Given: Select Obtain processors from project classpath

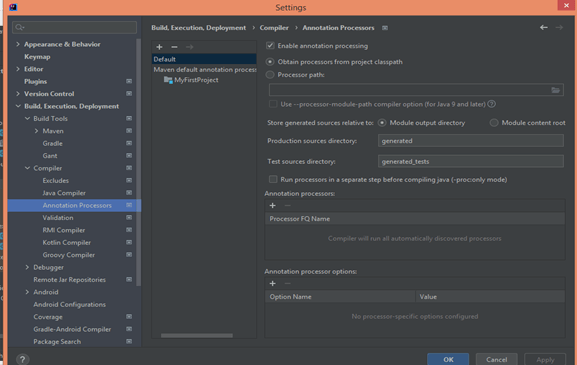Looking at the screenshot, I should tap(270, 62).
